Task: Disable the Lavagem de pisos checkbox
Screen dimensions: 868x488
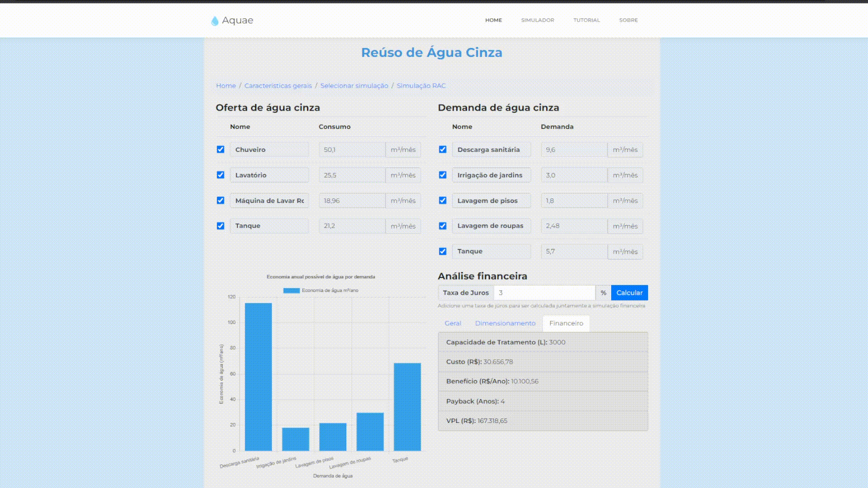Action: coord(443,201)
